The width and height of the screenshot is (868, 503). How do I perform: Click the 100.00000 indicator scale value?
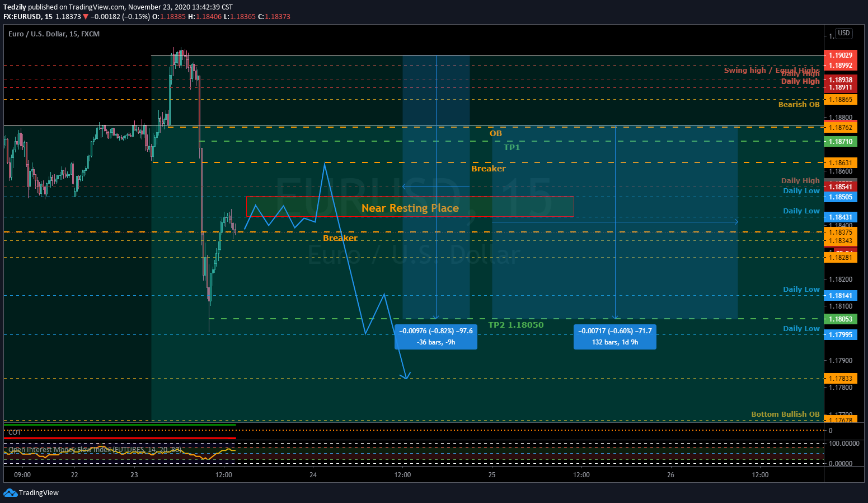(x=844, y=443)
